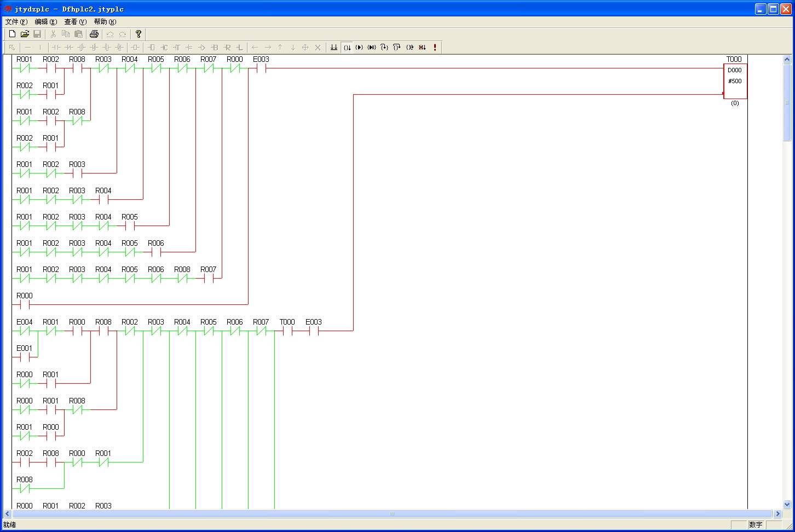Open the 查看 menu
Viewport: 795px width, 532px height.
[x=75, y=22]
